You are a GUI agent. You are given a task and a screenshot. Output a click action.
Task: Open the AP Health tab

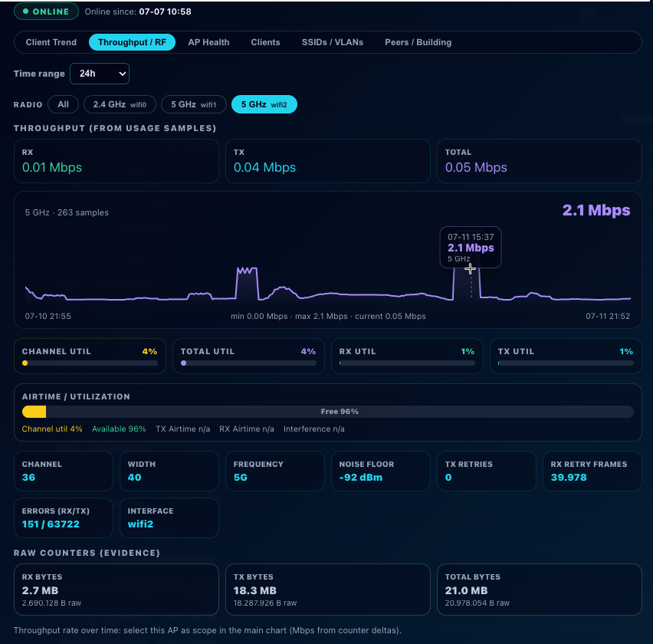tap(208, 42)
